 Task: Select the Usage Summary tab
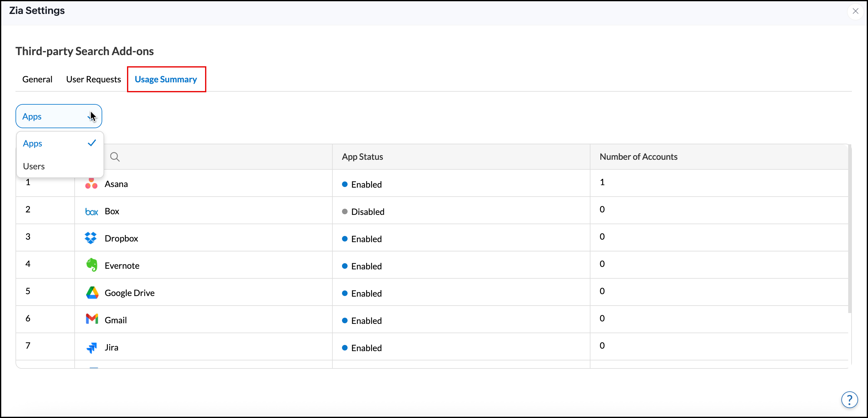tap(166, 80)
